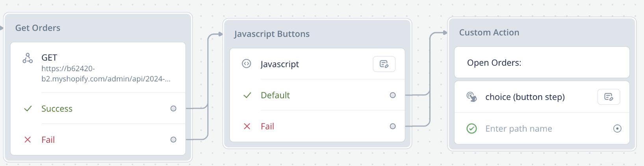Open the Javascript step editor icon

pos(384,64)
